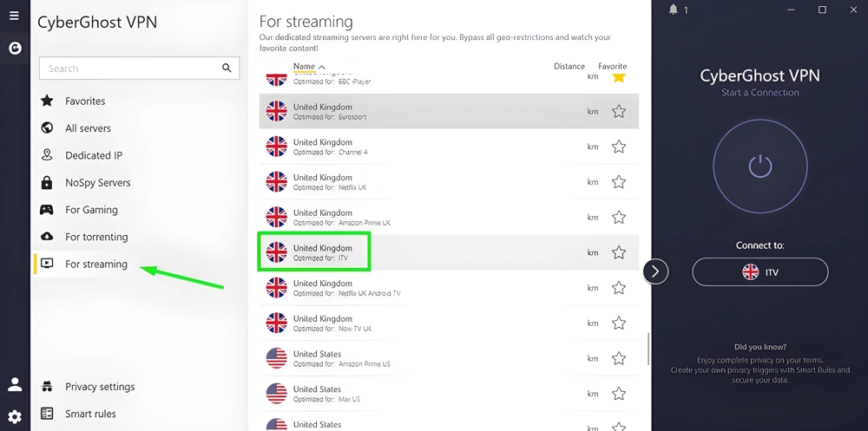Open the For Gaming section
The width and height of the screenshot is (868, 431).
pyautogui.click(x=91, y=210)
